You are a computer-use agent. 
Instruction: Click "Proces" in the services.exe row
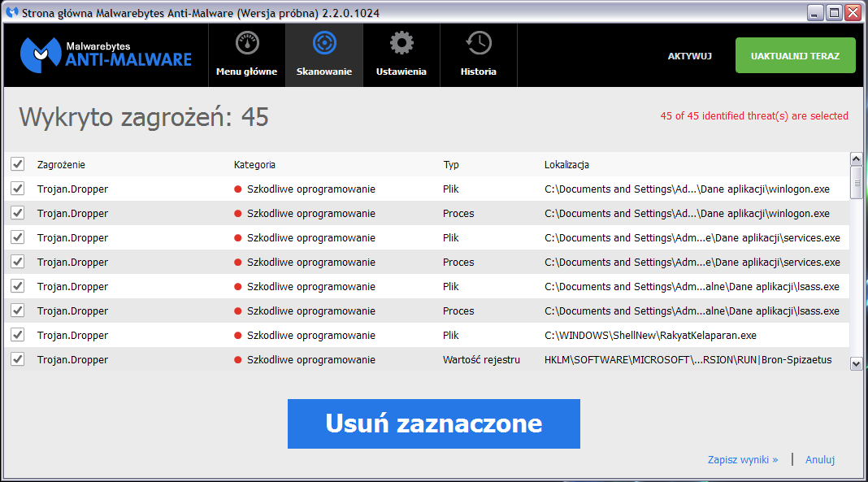pos(458,262)
